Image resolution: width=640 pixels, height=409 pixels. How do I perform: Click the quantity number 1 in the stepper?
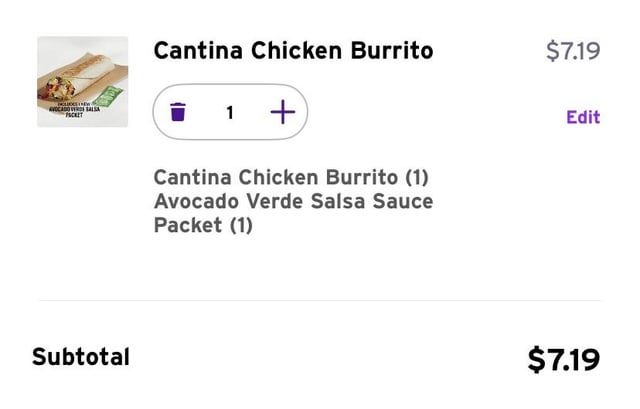coord(229,112)
